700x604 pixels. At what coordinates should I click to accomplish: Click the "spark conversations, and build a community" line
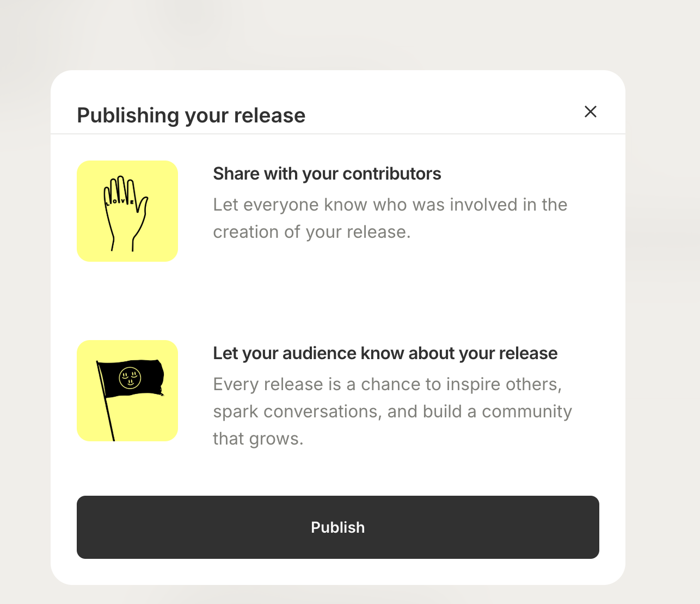[x=392, y=411]
